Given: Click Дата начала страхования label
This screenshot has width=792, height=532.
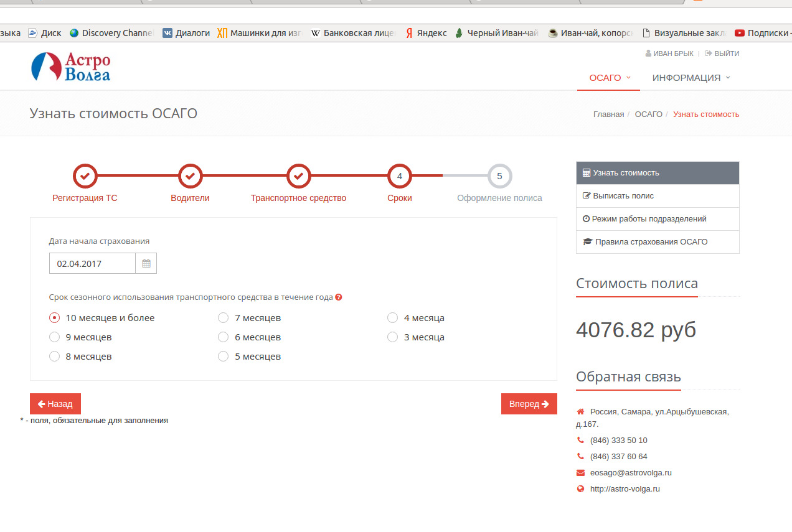Looking at the screenshot, I should tap(99, 241).
